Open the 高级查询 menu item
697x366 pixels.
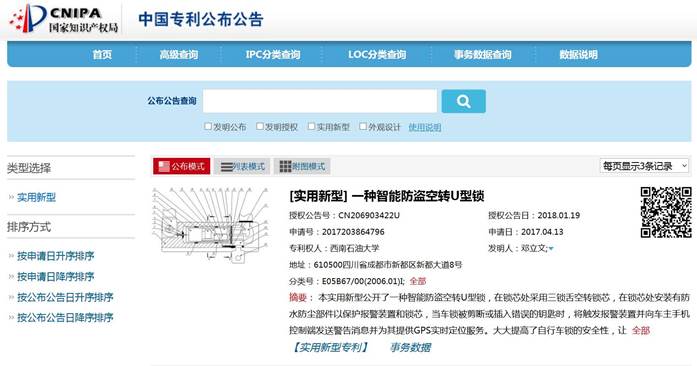[179, 55]
